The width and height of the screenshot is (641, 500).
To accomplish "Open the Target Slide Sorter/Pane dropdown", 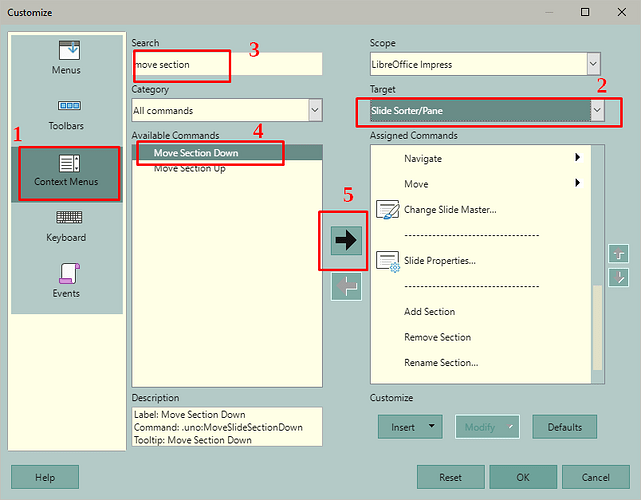I will point(487,110).
